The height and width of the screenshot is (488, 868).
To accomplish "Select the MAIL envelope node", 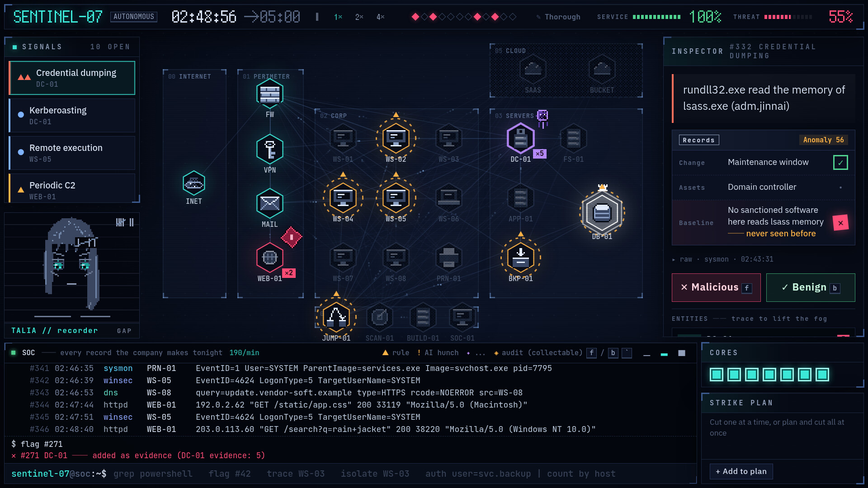I will [270, 203].
